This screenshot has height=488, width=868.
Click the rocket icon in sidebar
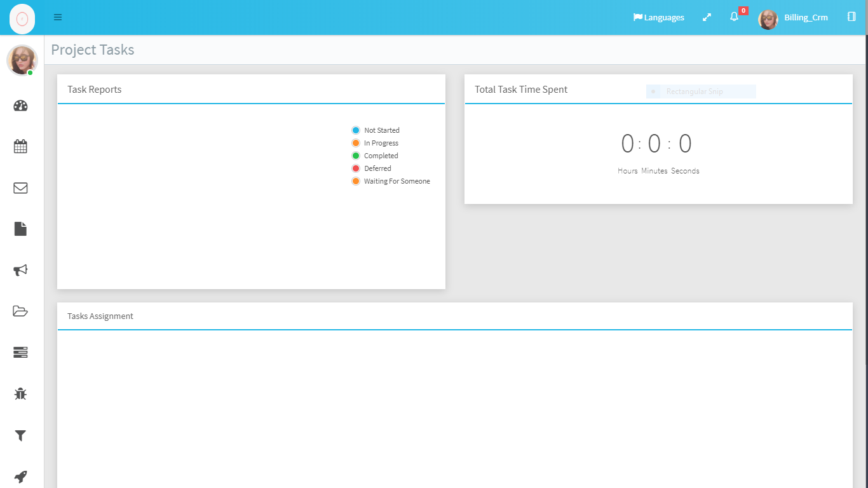[20, 477]
